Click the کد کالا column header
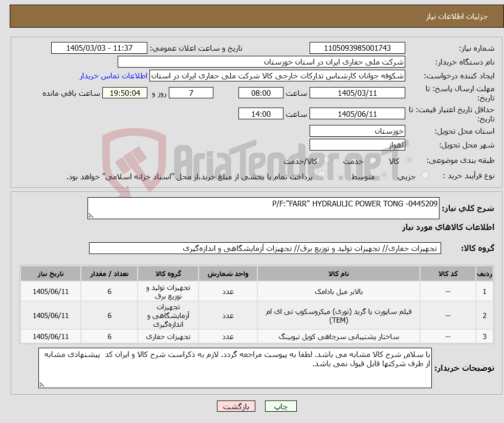Screen dimensions: 504x423 tap(448, 274)
